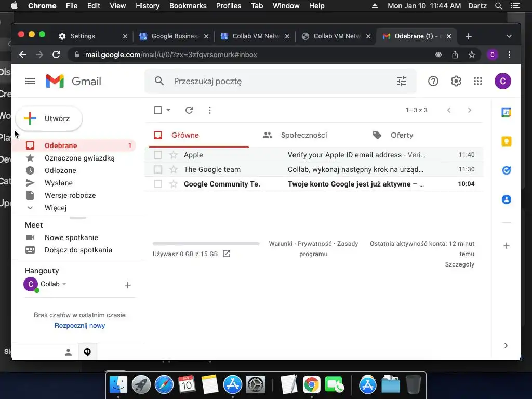
Task: Open History menu in menu bar
Action: [x=148, y=6]
